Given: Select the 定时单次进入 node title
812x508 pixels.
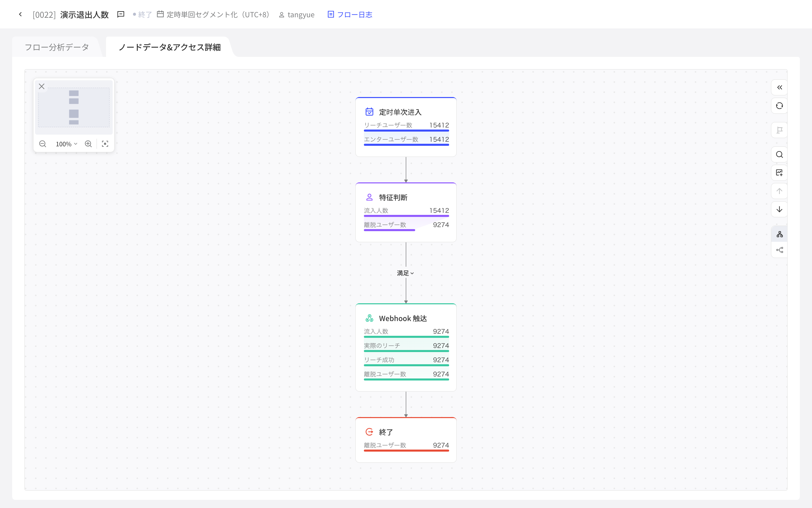Looking at the screenshot, I should [x=400, y=112].
